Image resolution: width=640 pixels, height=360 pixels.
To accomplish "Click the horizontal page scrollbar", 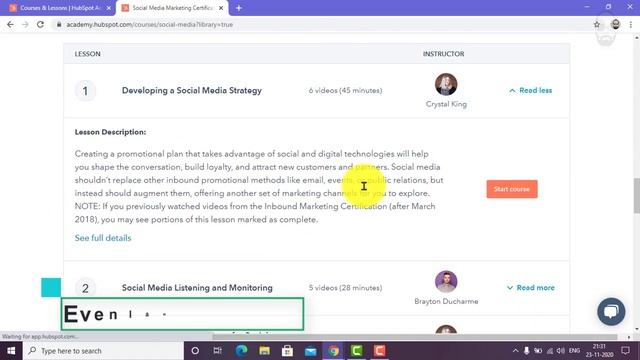I will click(414, 337).
